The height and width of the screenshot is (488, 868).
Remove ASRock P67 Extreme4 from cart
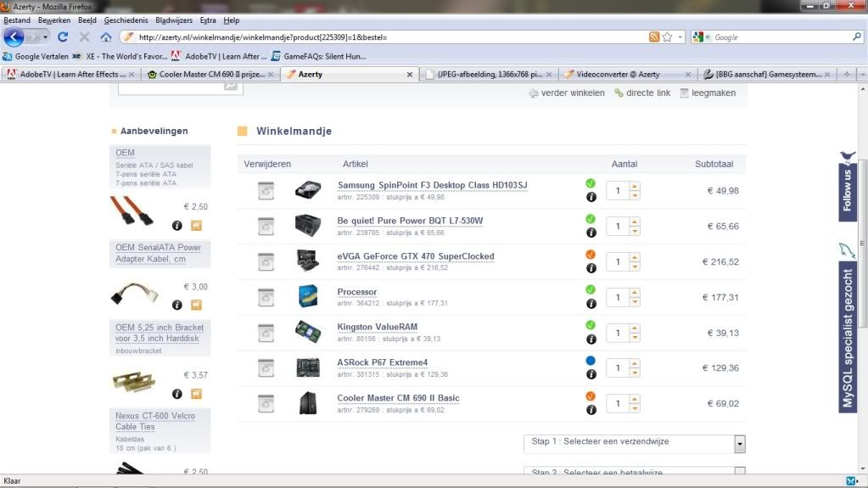(266, 367)
